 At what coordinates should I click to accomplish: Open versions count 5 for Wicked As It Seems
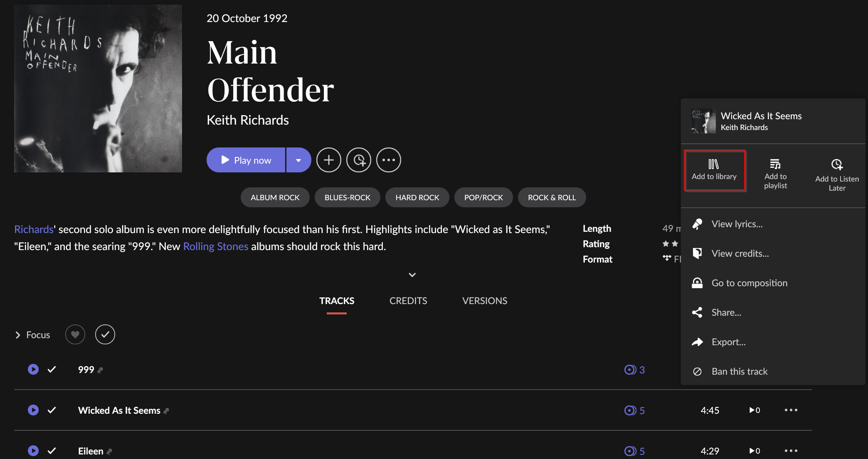pyautogui.click(x=634, y=410)
